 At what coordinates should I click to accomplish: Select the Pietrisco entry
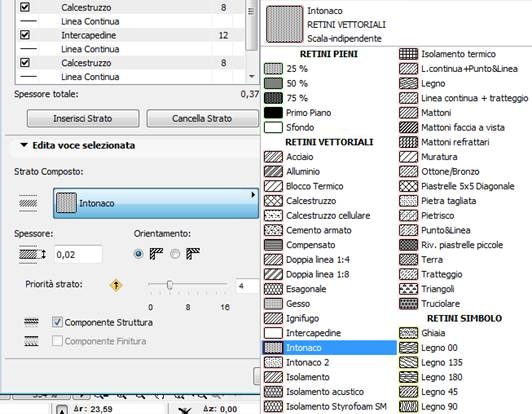tap(426, 215)
